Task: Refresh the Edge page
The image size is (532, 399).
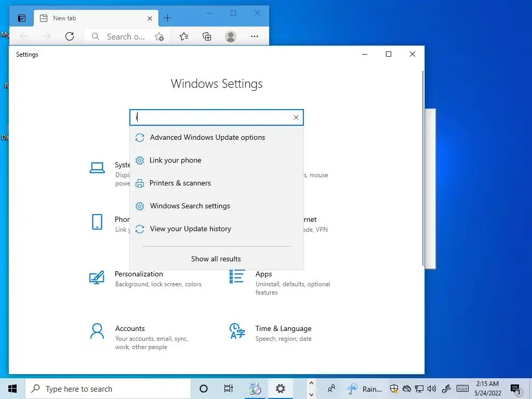Action: click(x=70, y=36)
